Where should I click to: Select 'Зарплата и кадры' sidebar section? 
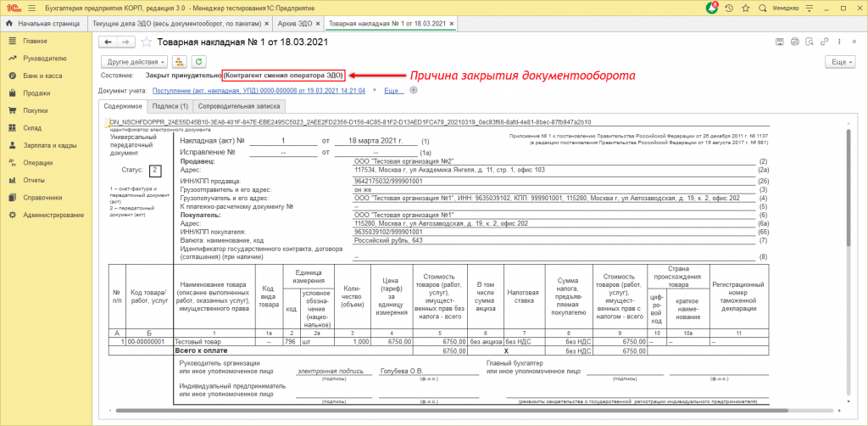click(x=52, y=146)
